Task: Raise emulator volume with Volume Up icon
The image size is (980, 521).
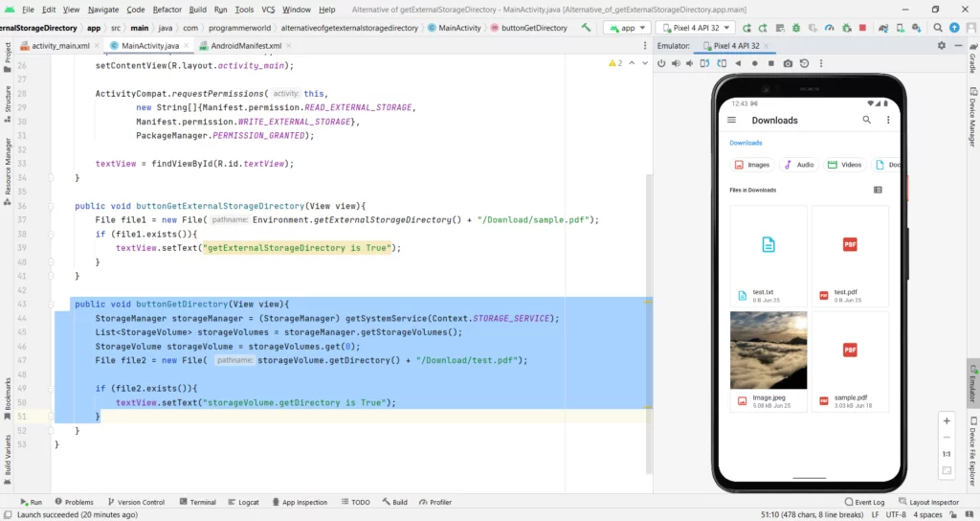Action: (x=676, y=63)
